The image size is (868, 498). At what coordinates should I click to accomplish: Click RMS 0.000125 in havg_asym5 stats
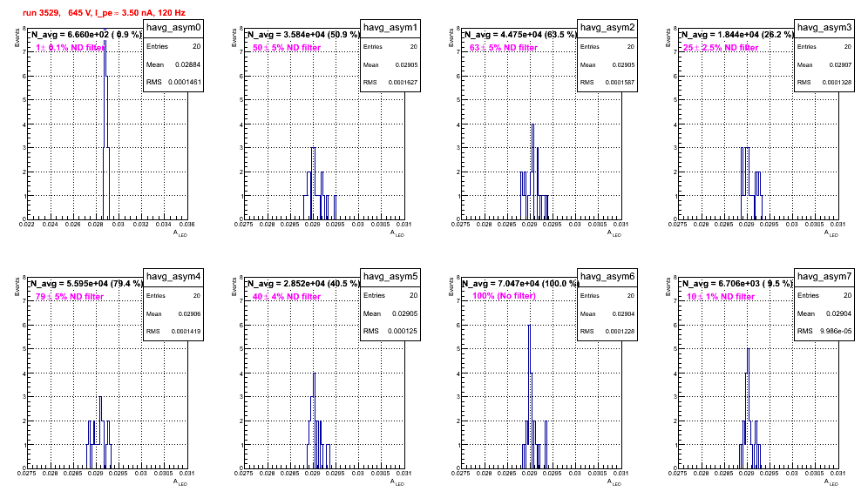[390, 331]
